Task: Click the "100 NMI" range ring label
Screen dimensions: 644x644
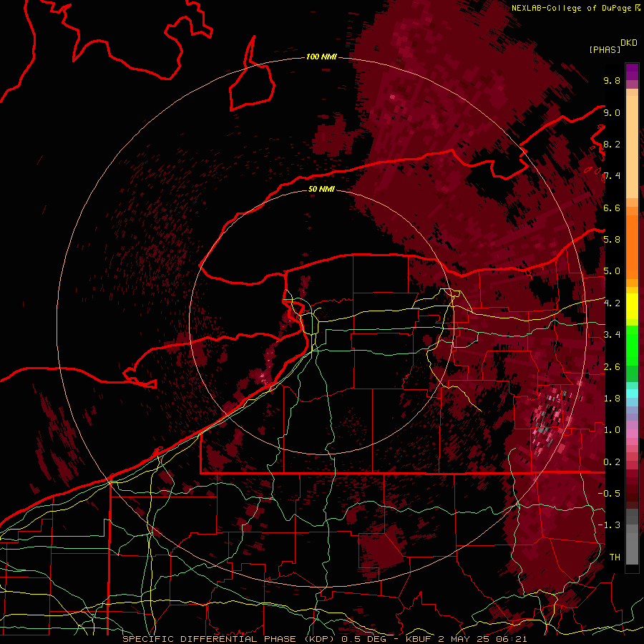Action: click(321, 57)
